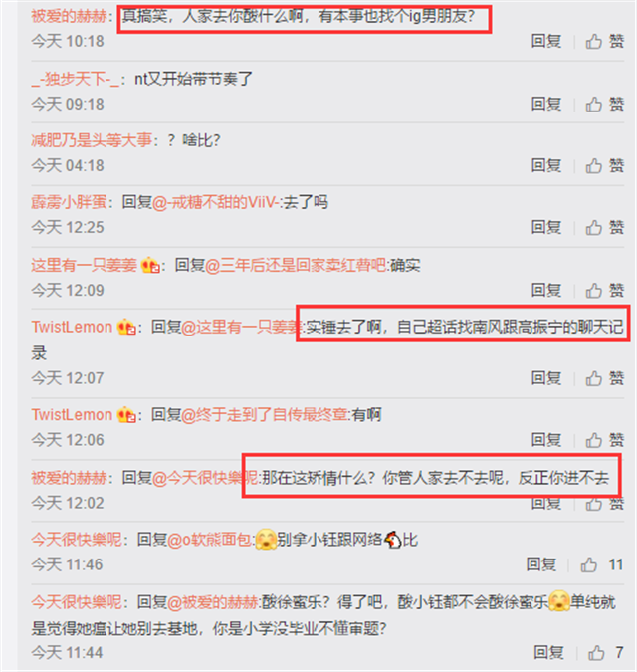Give thumbs-up to 霹雳小胖蛋's 12:25 comment
Image resolution: width=637 pixels, height=672 pixels.
(x=604, y=228)
